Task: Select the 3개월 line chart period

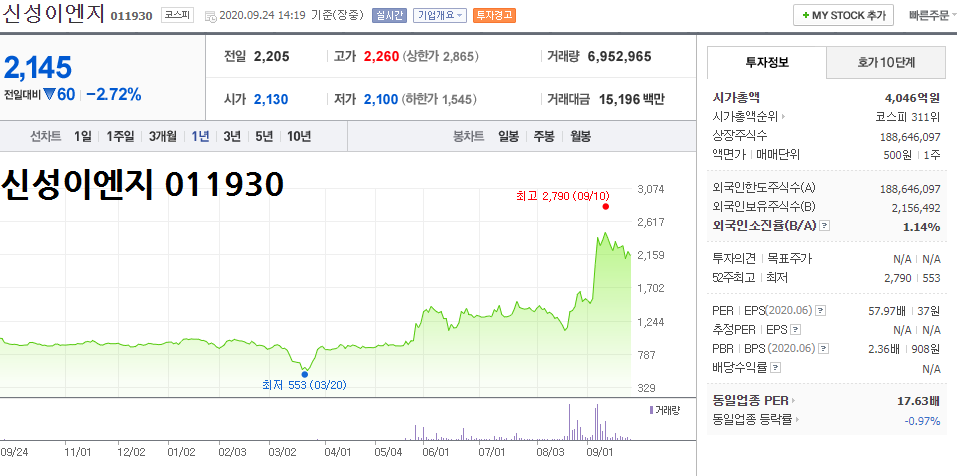Action: [163, 136]
